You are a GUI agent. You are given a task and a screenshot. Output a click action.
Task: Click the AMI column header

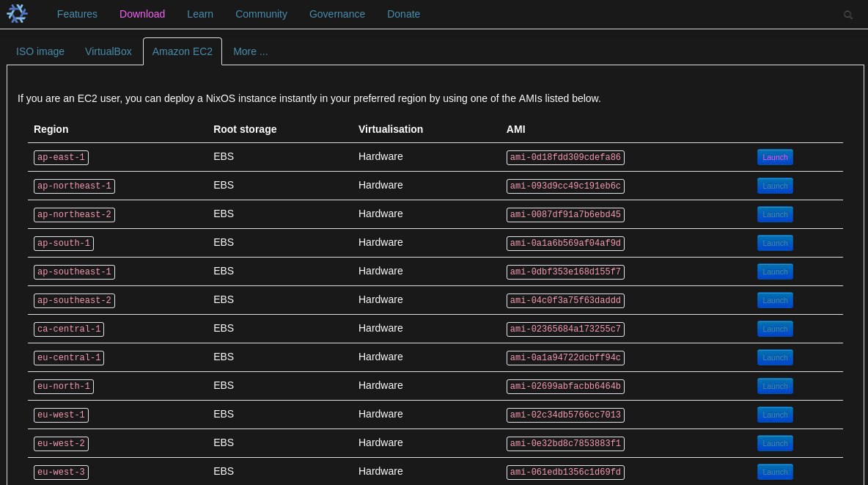point(515,129)
